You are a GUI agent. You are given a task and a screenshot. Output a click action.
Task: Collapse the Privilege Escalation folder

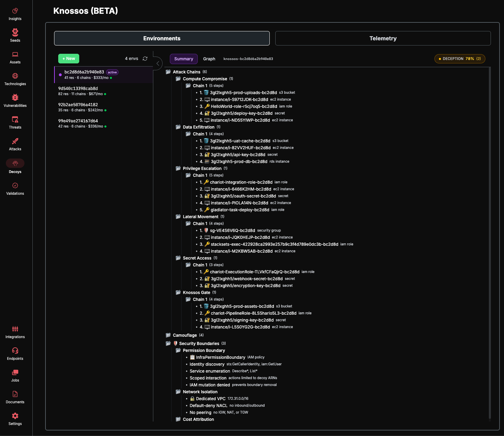pos(178,168)
